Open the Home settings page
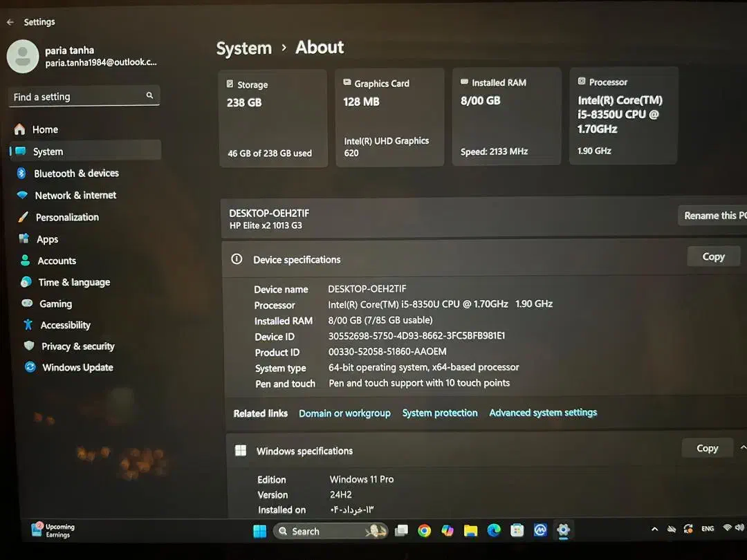 tap(45, 129)
